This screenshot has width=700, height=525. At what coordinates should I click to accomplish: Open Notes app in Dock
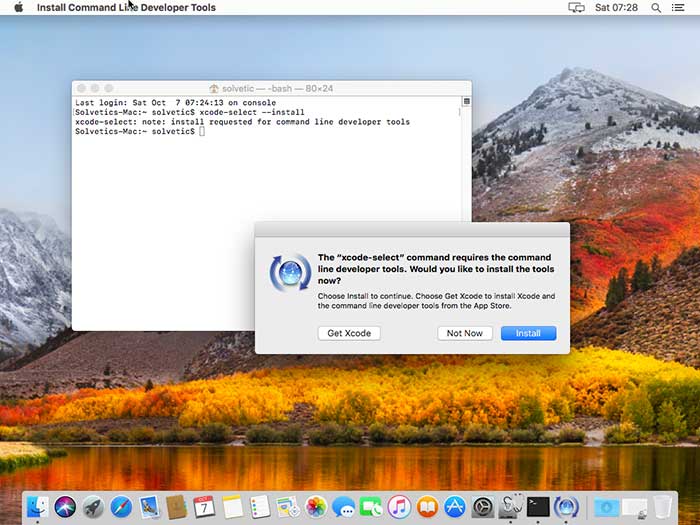(x=232, y=507)
